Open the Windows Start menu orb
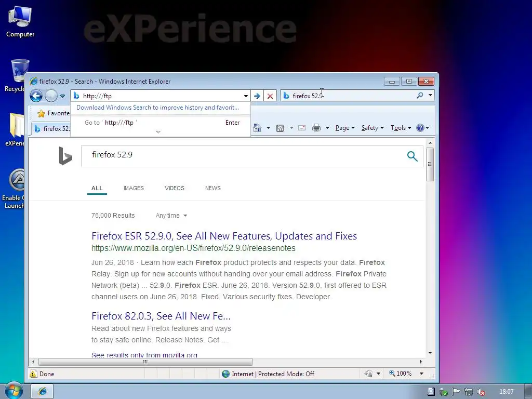 pyautogui.click(x=14, y=391)
